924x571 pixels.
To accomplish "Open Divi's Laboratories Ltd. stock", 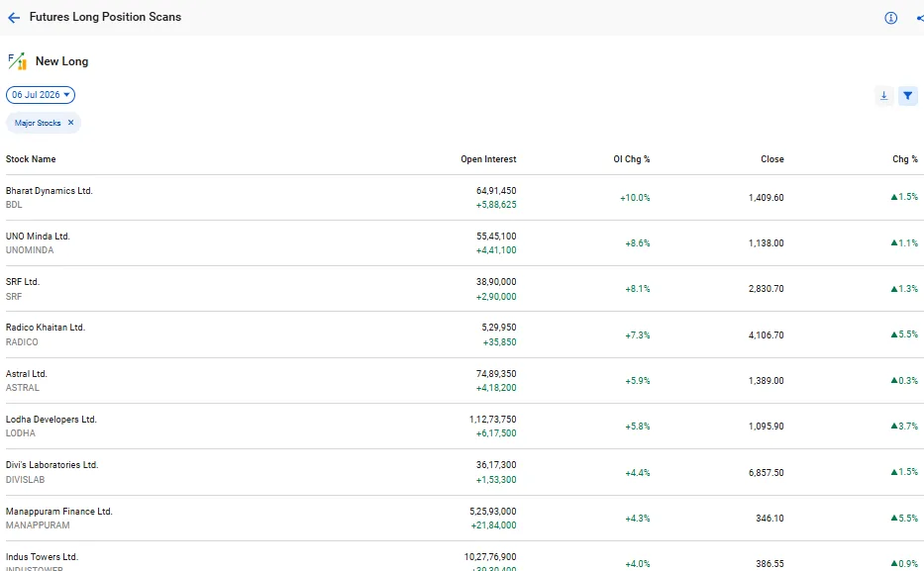I will pyautogui.click(x=51, y=465).
